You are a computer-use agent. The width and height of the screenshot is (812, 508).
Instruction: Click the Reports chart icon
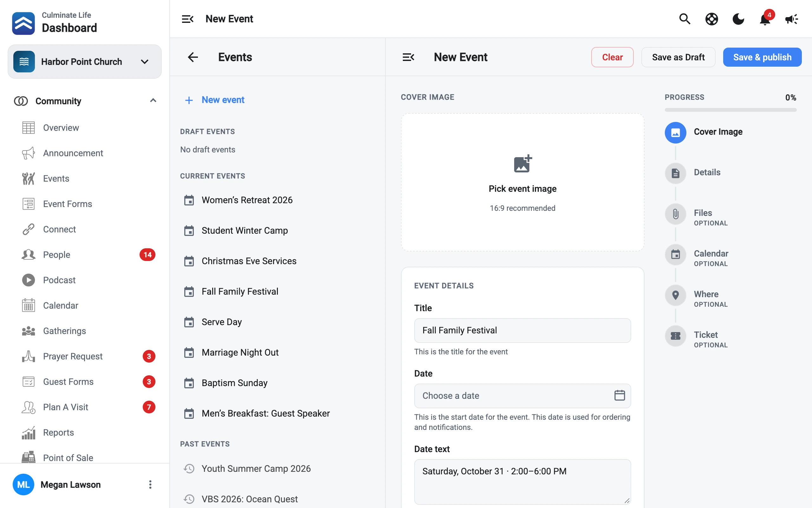point(29,432)
